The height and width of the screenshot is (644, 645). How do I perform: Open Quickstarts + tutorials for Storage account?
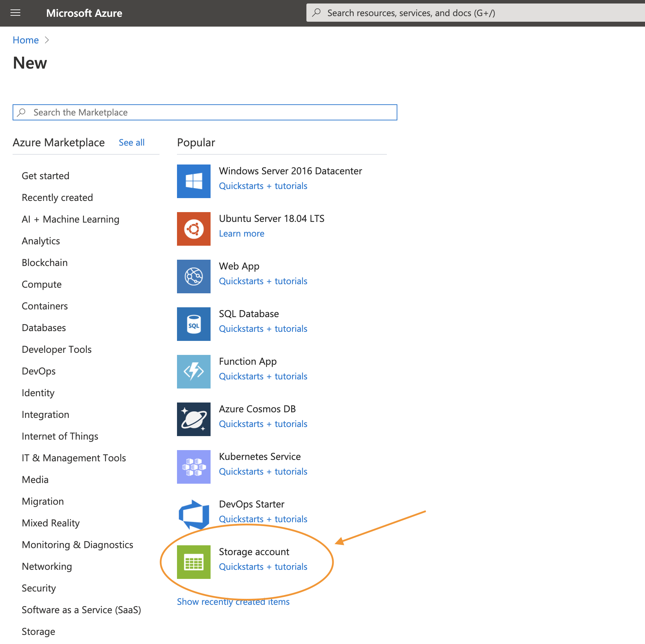[263, 567]
